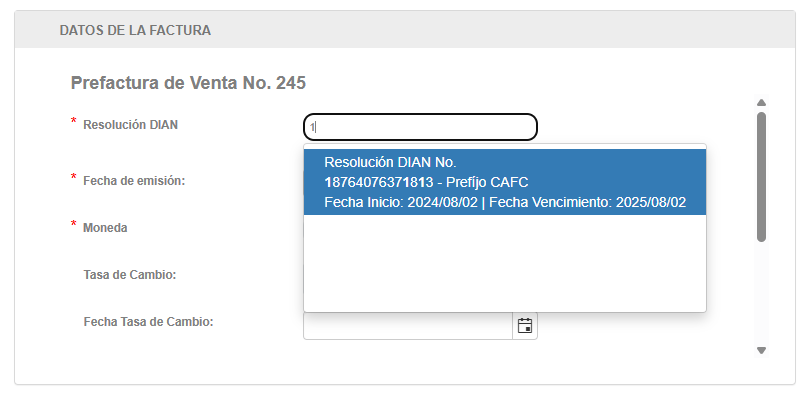Click the Fecha Tasa de Cambio label
This screenshot has width=812, height=406.
coord(149,322)
